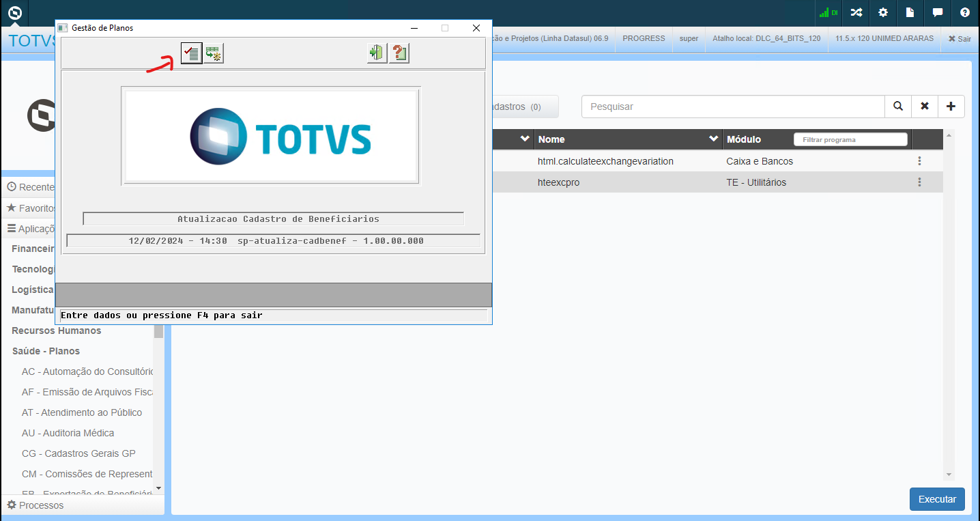Open the Nome column sort dropdown arrow
Screen dimensions: 980x521
point(714,139)
